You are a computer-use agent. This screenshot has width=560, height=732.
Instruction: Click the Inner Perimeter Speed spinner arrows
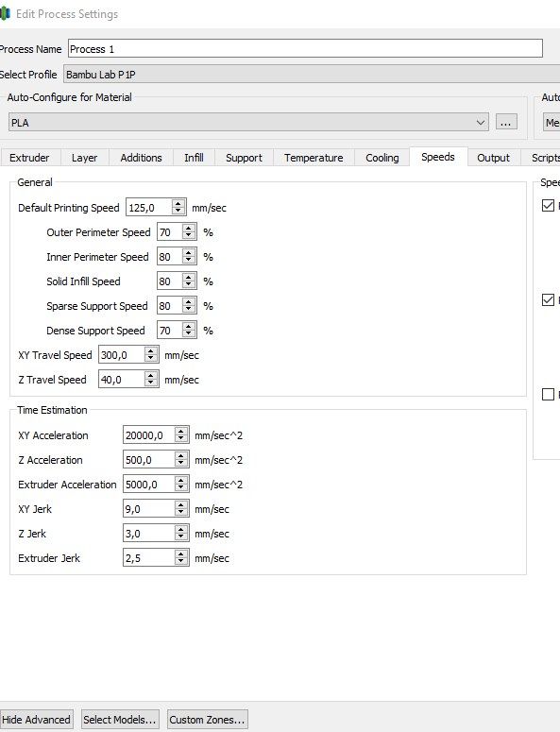click(x=189, y=257)
